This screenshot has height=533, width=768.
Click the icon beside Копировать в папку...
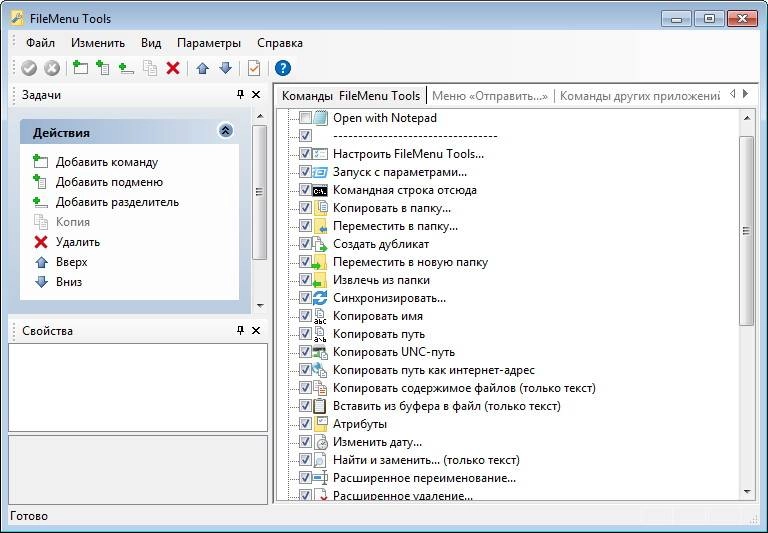coord(320,208)
